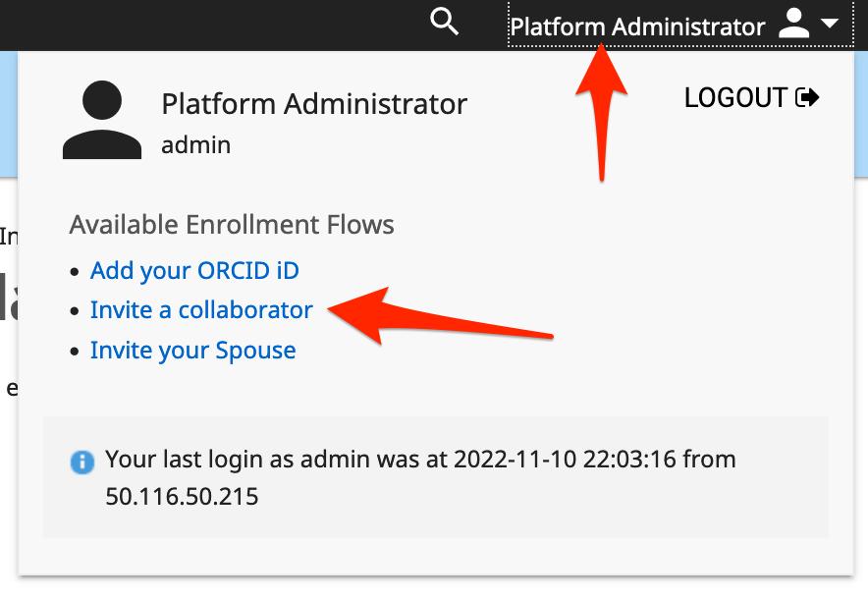868x599 pixels.
Task: Click the IP address 50.116.50.215
Action: (182, 497)
